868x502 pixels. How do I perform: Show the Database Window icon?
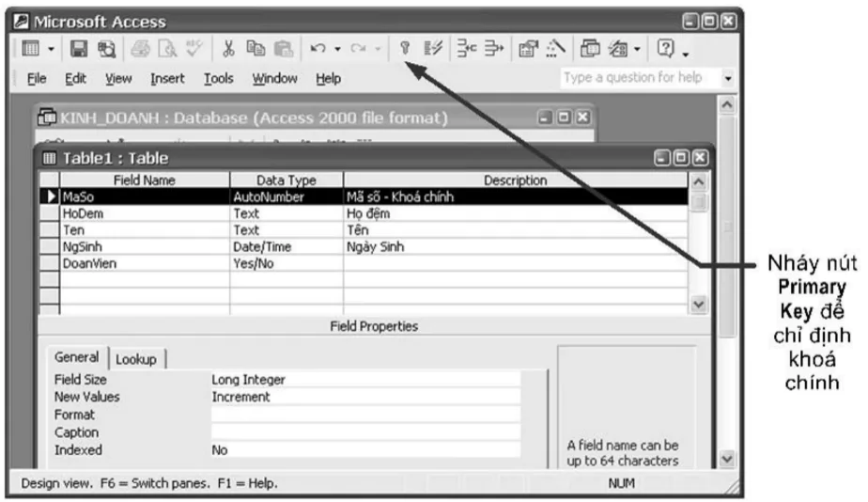[x=590, y=49]
